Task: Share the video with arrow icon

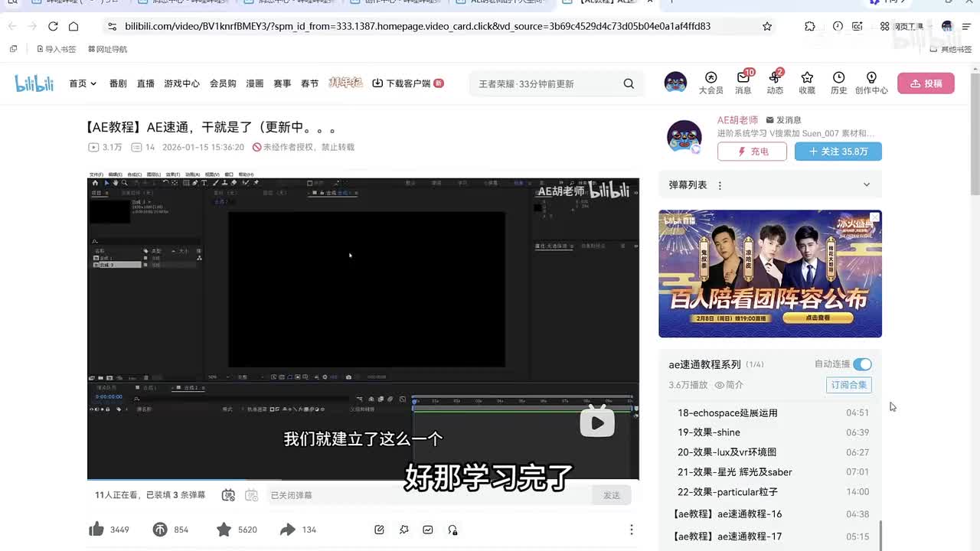Action: click(x=288, y=530)
